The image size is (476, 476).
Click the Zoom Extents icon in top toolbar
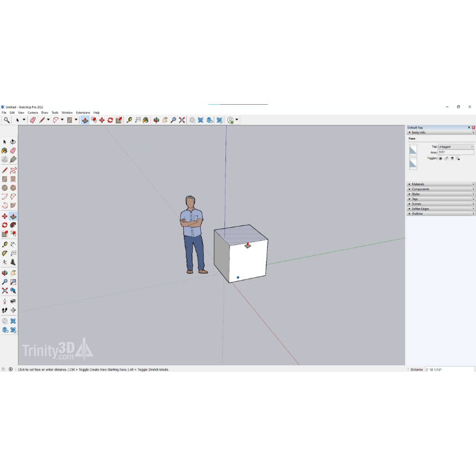181,120
